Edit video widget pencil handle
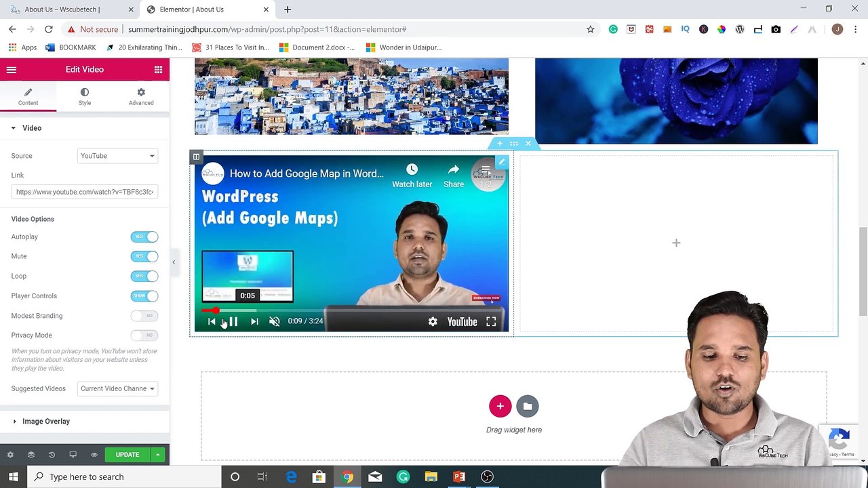The width and height of the screenshot is (868, 488). 501,162
